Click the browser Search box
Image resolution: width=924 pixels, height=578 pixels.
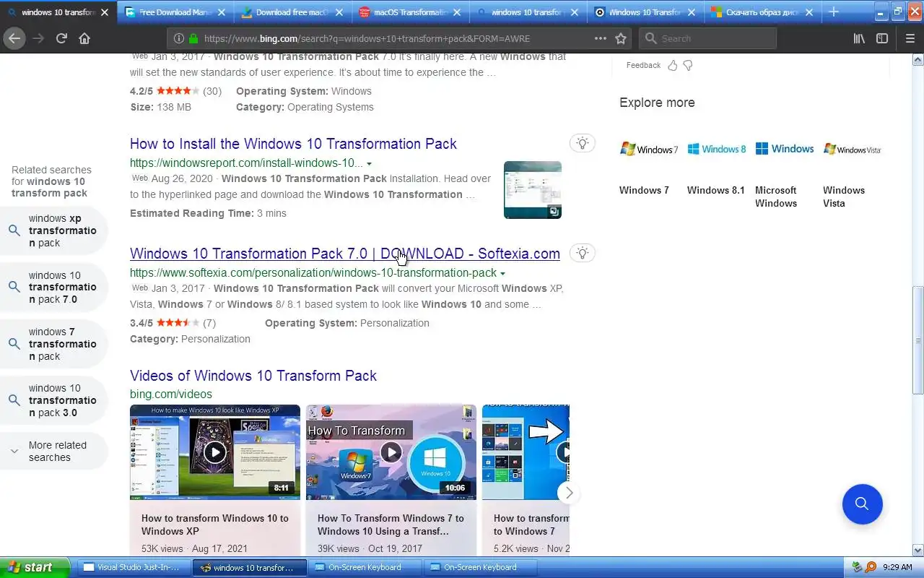click(x=707, y=38)
